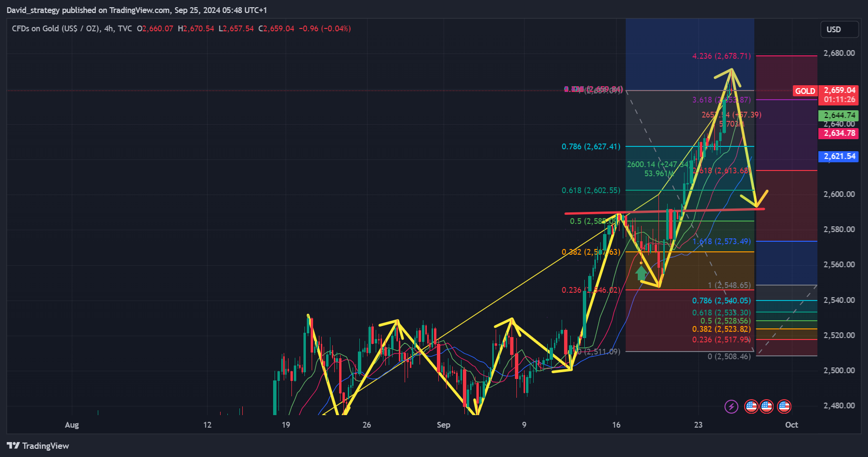Click the red 2,634.78 price label

[839, 133]
